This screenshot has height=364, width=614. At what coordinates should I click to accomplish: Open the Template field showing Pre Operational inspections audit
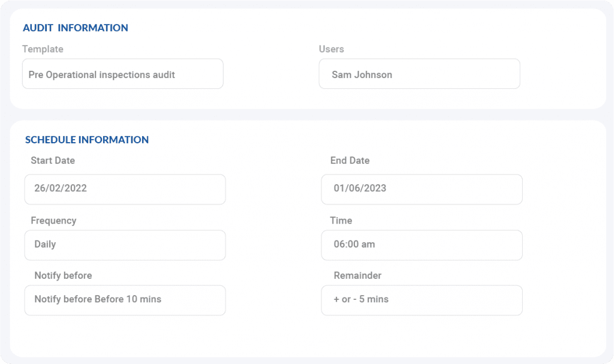(122, 74)
